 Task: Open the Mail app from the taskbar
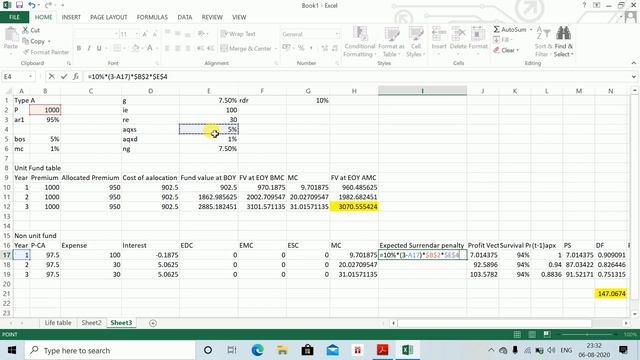pos(333,350)
